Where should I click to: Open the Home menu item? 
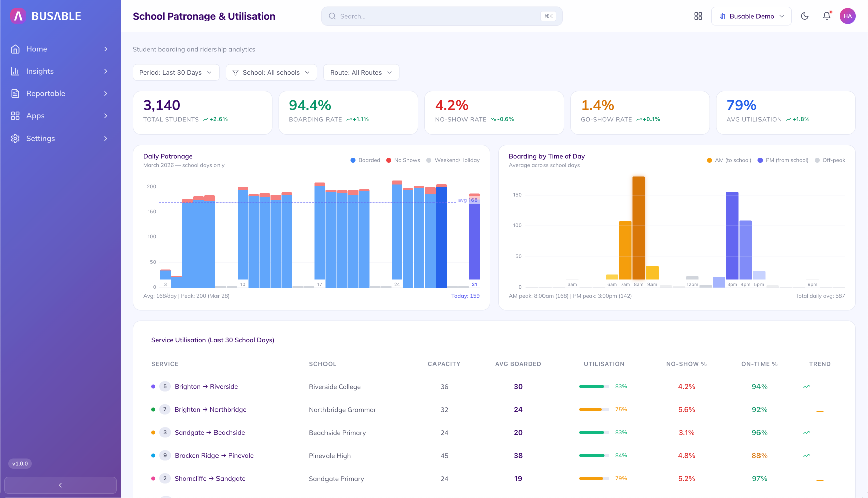click(60, 49)
